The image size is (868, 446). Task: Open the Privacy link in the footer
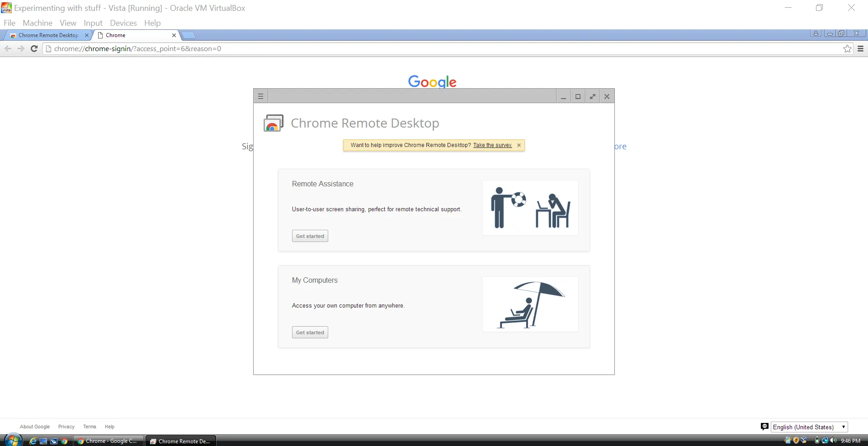66,427
